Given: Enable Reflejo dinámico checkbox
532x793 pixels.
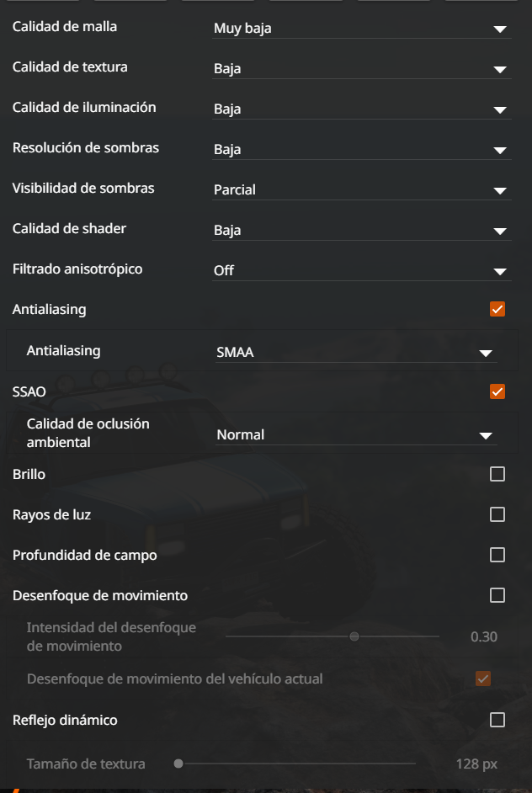Looking at the screenshot, I should (497, 720).
